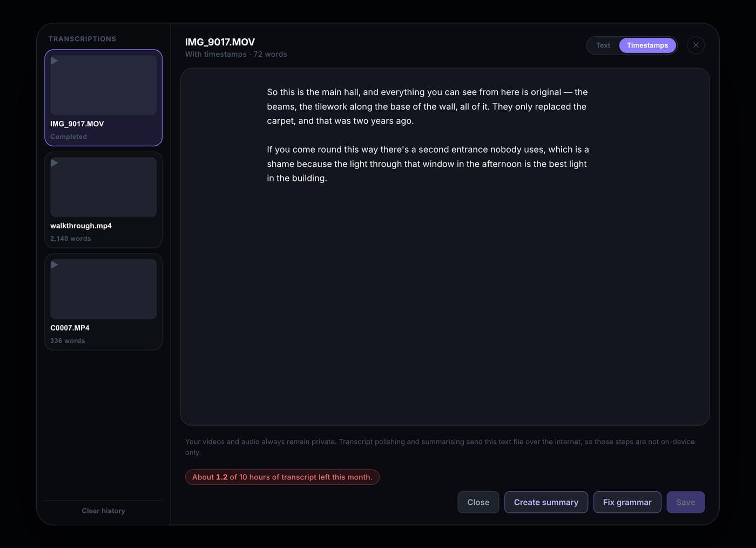Dismiss the panel with the round X icon
The image size is (756, 548).
click(x=696, y=45)
